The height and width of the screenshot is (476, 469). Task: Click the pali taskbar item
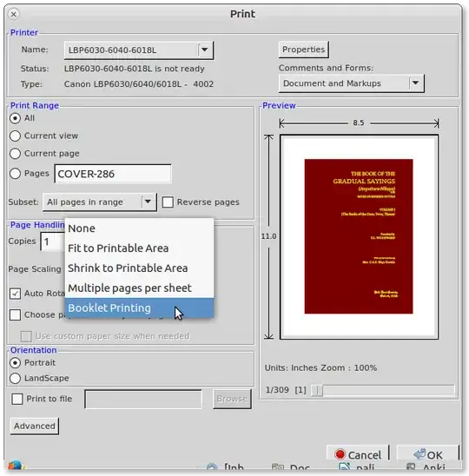[356, 467]
